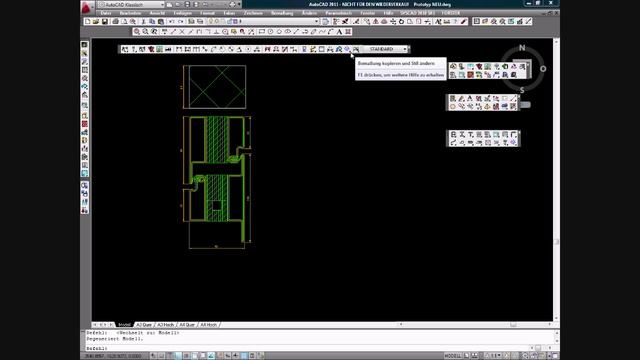
Task: Click the horizontal drawing area scrollbar
Action: (476, 324)
